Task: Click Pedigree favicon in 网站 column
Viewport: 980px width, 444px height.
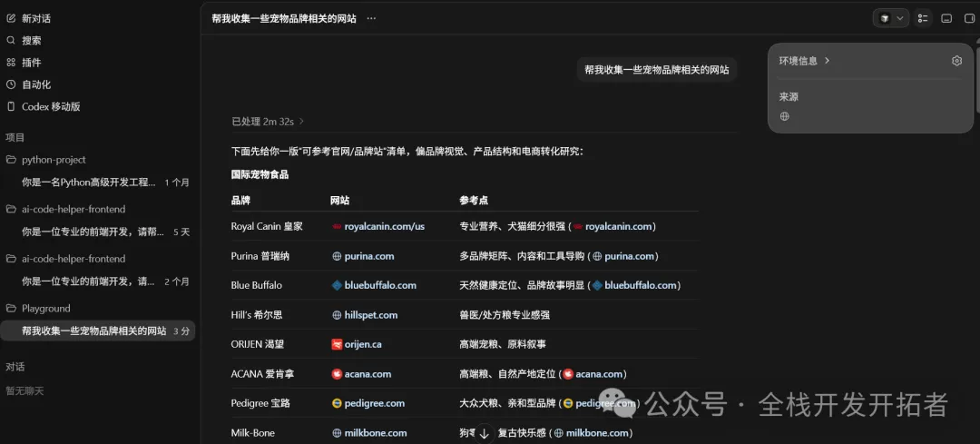Action: tap(337, 403)
